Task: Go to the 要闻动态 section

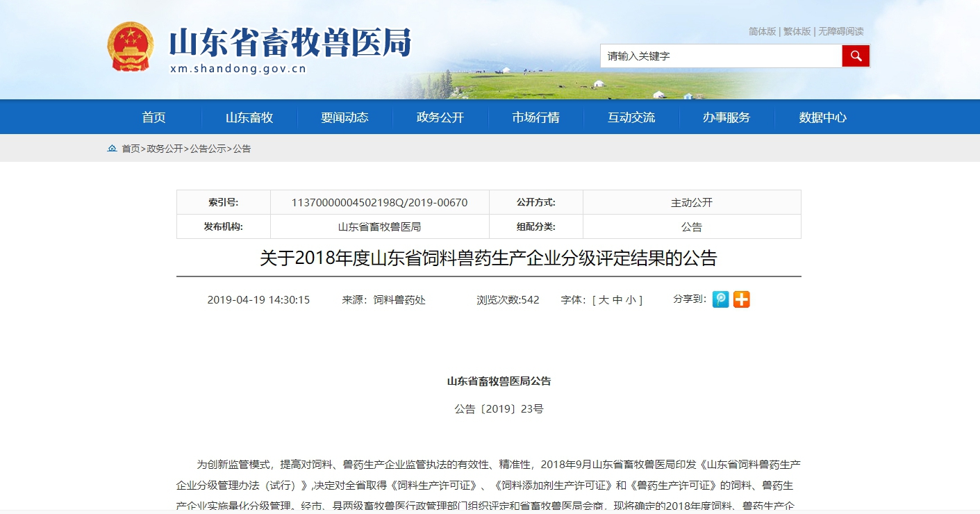Action: click(344, 117)
